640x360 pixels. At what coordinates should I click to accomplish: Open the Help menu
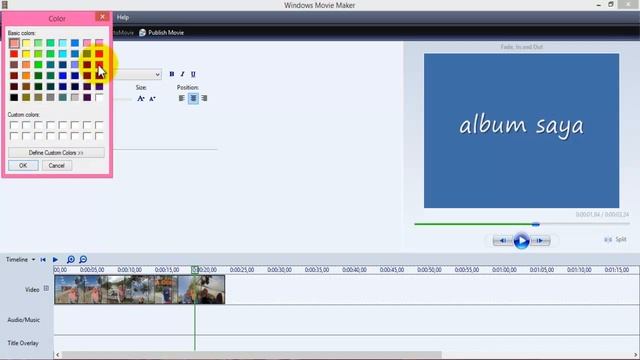(123, 18)
